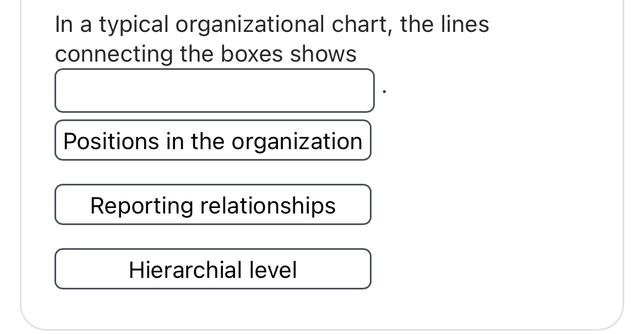This screenshot has height=334, width=644.
Task: Pick the 'Hierarchial level' answer choice
Action: coord(213,269)
